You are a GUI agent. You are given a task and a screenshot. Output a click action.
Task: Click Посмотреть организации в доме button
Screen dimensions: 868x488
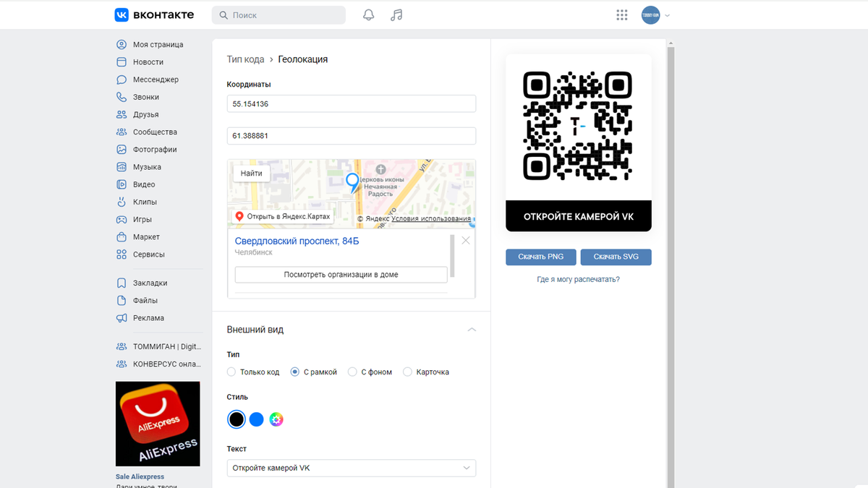(341, 275)
